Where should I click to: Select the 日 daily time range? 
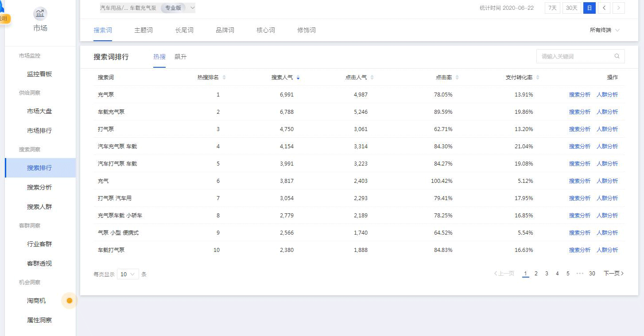[589, 8]
